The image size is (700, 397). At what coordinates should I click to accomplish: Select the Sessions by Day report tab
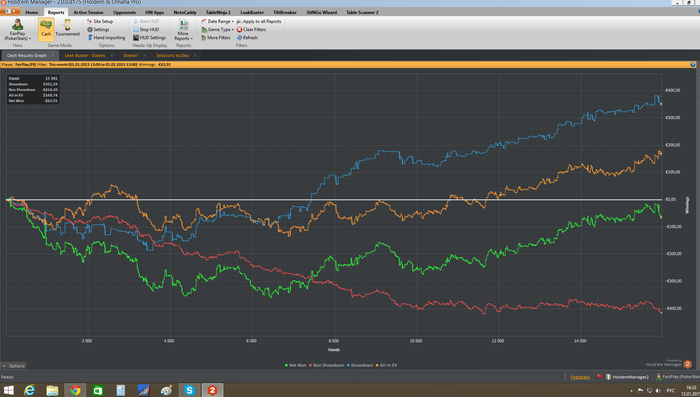172,55
